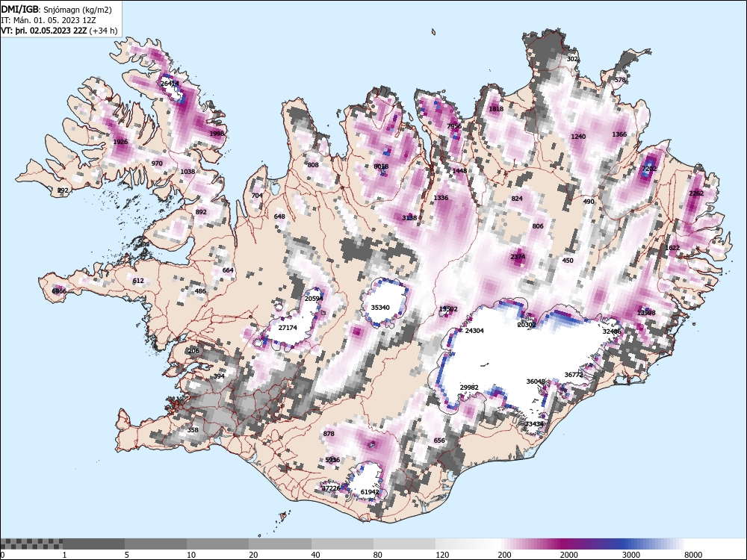This screenshot has width=747, height=560.
Task: Click the map value 612
Action: [x=138, y=281]
